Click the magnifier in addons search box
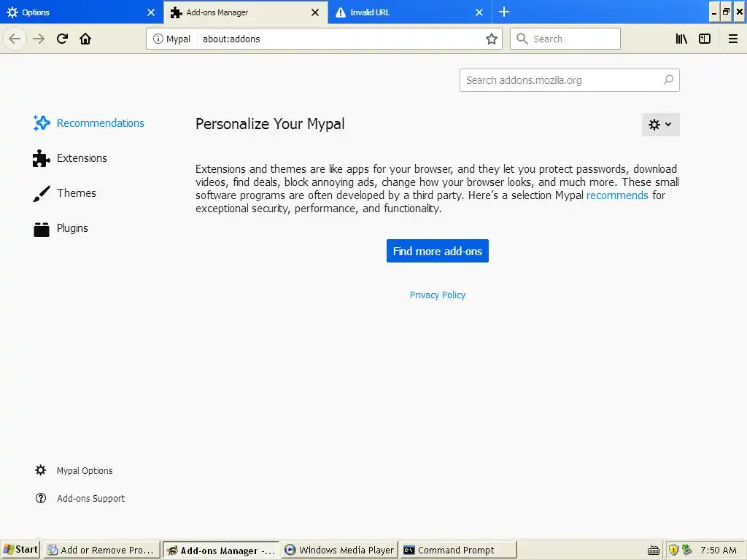 click(668, 80)
